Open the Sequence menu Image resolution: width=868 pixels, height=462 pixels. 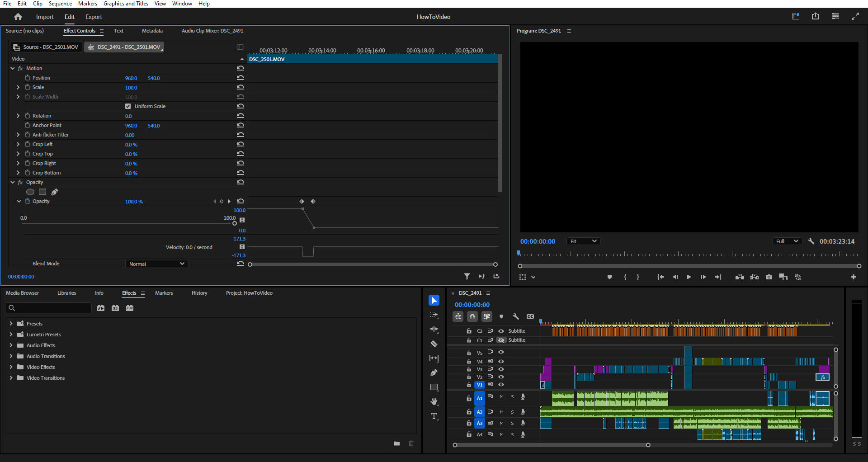[60, 4]
